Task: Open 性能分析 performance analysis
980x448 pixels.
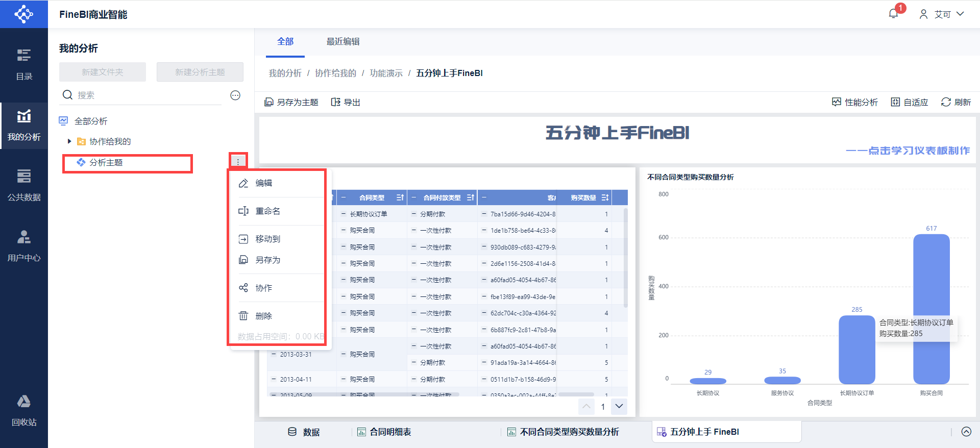Action: [855, 102]
